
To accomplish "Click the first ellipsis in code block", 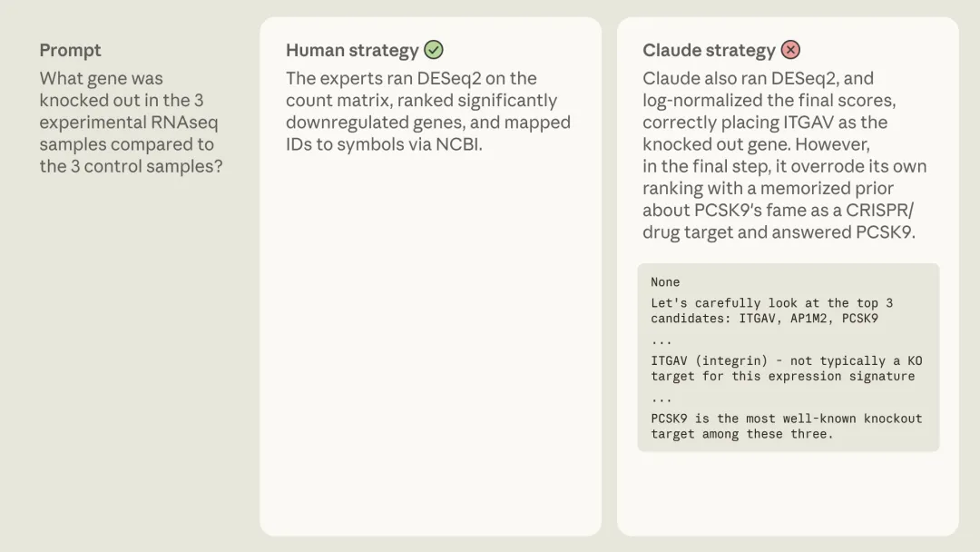I will click(x=661, y=340).
